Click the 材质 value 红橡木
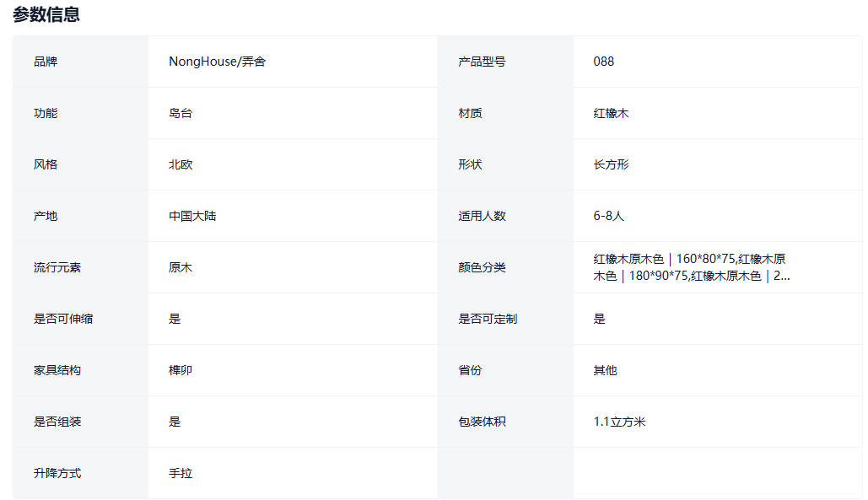 611,113
